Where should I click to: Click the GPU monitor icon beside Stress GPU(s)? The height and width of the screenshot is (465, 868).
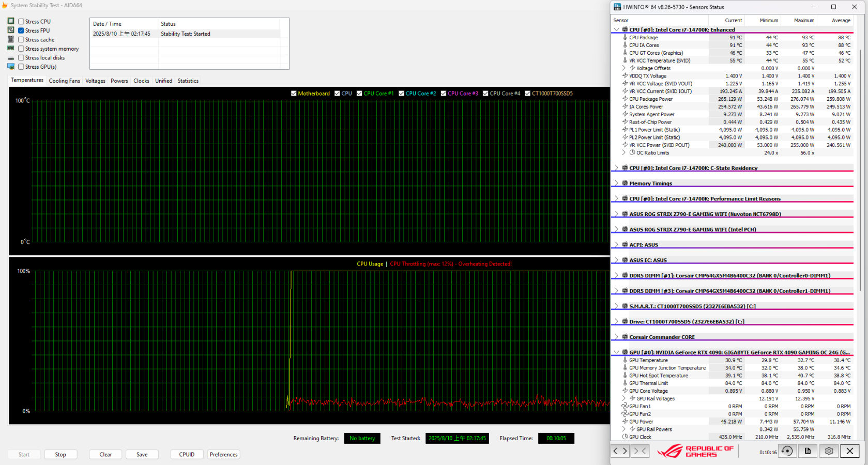(x=11, y=67)
